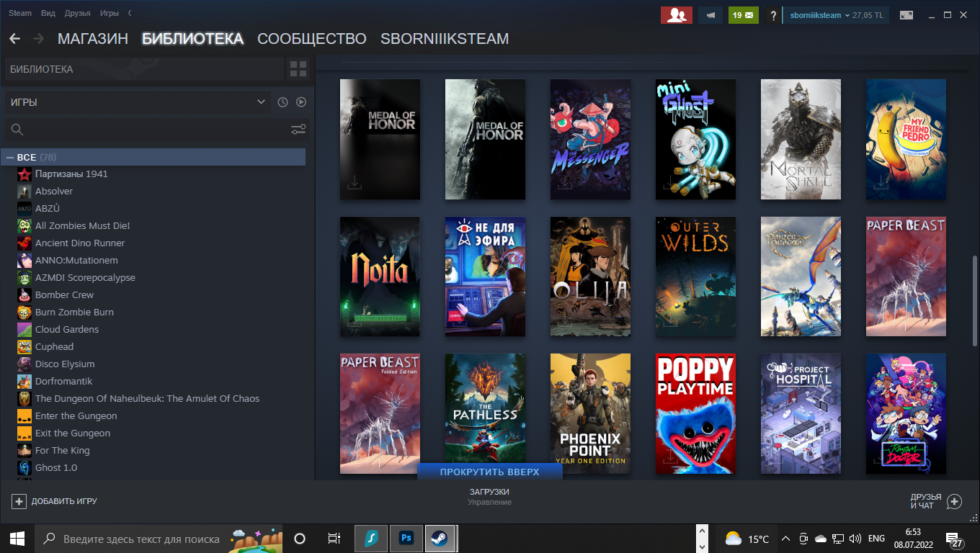Open the Друзья menu
Image resolution: width=980 pixels, height=553 pixels.
pyautogui.click(x=77, y=13)
